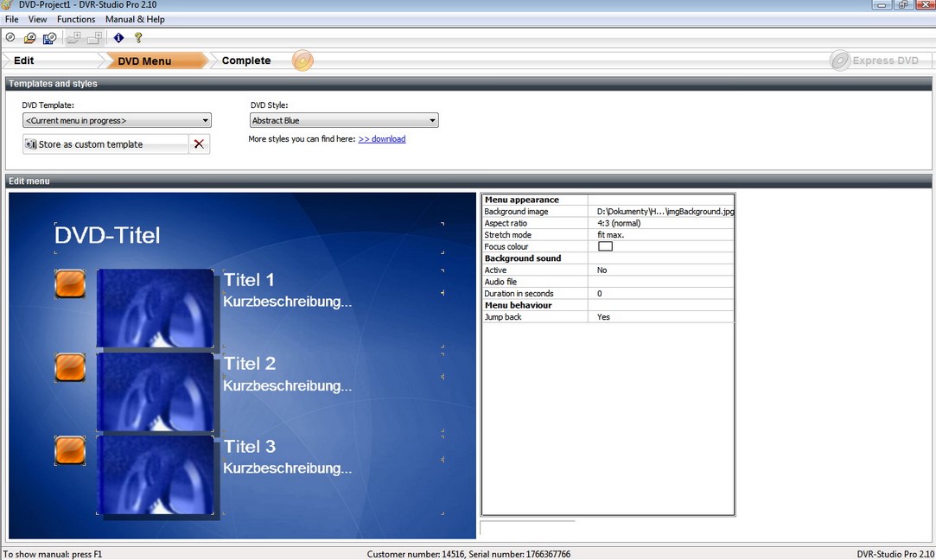Image resolution: width=936 pixels, height=560 pixels.
Task: Click the Express DVD disc icon
Action: (x=840, y=60)
